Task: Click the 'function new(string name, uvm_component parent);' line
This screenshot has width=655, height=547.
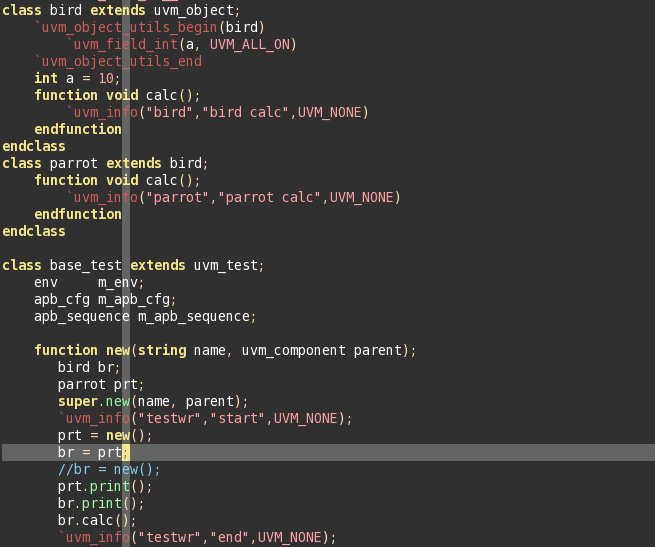Action: (x=226, y=350)
